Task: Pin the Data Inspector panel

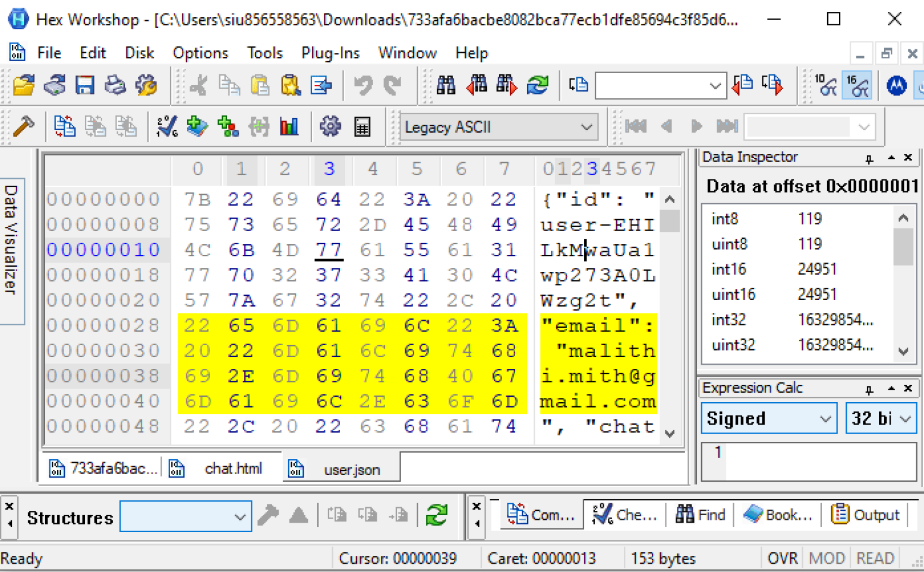Action: click(x=869, y=158)
